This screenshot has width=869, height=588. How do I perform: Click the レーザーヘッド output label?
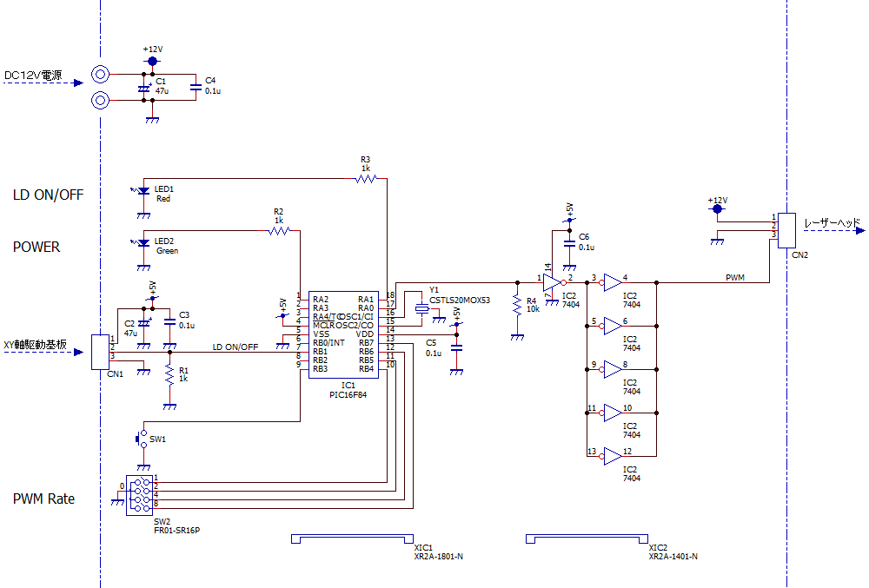point(832,223)
